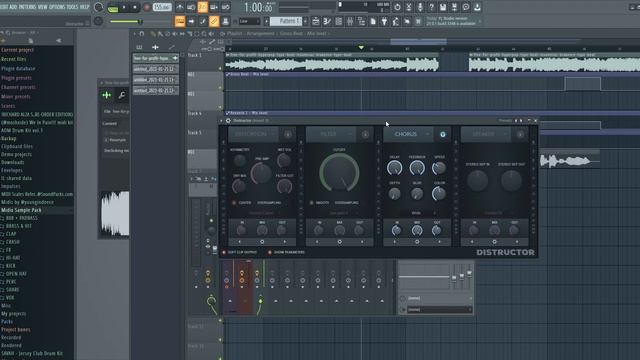The image size is (640, 360).
Task: Click the microphone recording icon
Action: [x=420, y=7]
